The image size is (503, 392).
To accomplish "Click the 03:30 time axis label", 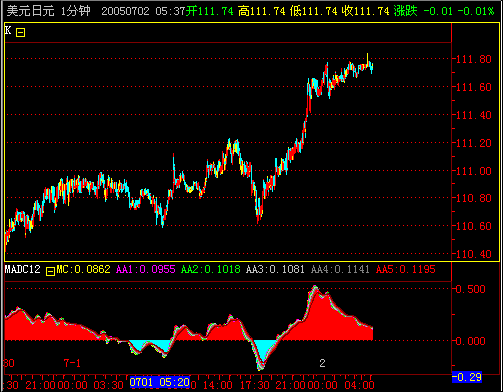I will pyautogui.click(x=108, y=385).
